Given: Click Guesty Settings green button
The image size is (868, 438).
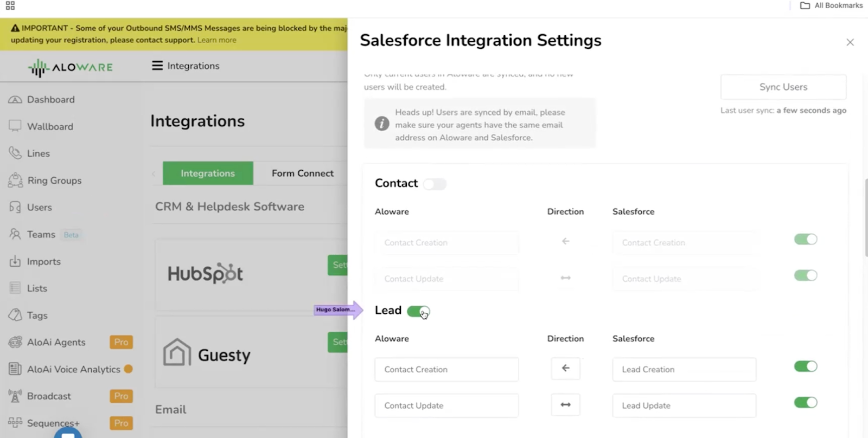Looking at the screenshot, I should point(337,342).
